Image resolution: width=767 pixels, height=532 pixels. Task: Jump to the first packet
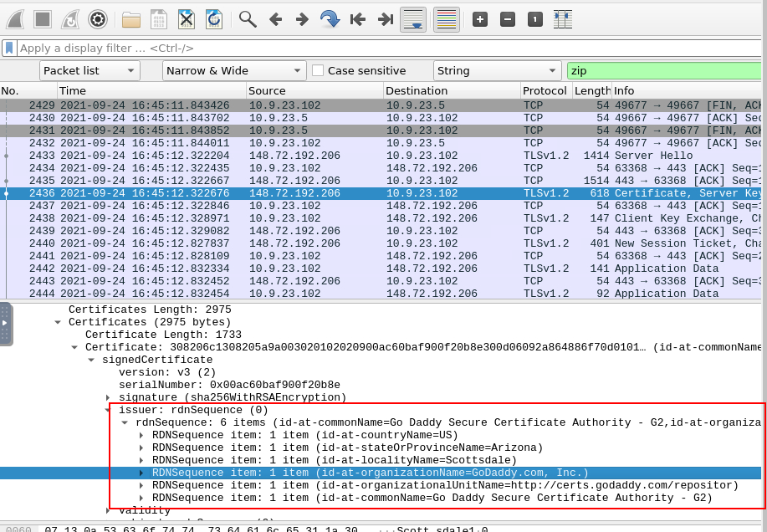click(358, 18)
